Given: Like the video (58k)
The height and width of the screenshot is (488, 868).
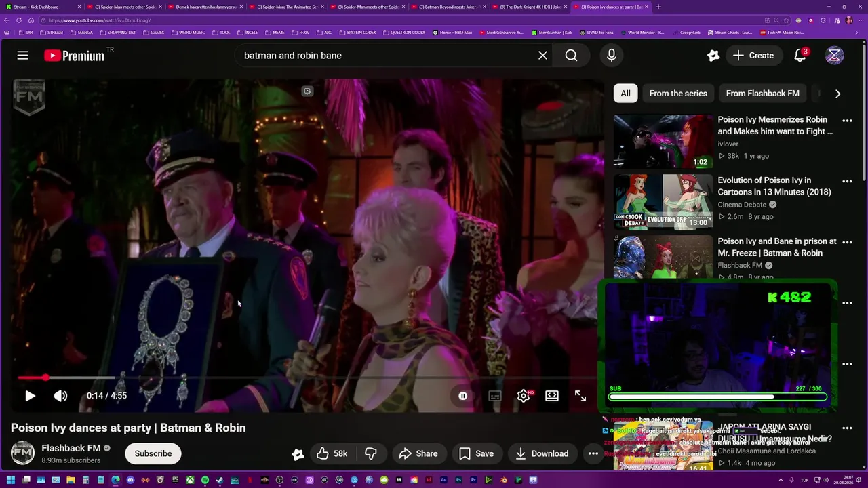Looking at the screenshot, I should tap(332, 453).
